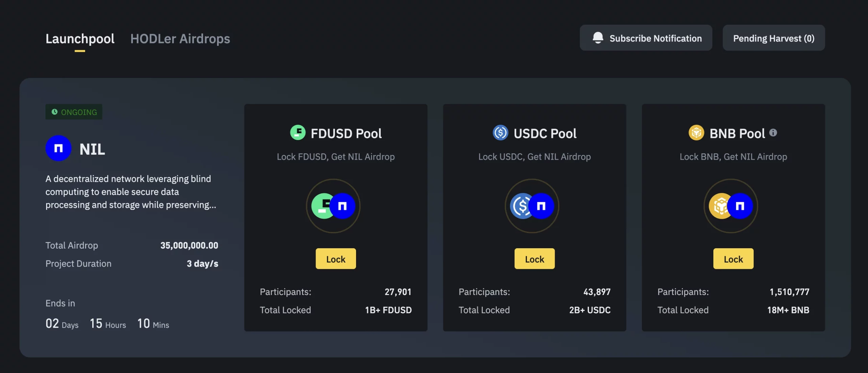Click the ONGOING status badge

pos(74,112)
